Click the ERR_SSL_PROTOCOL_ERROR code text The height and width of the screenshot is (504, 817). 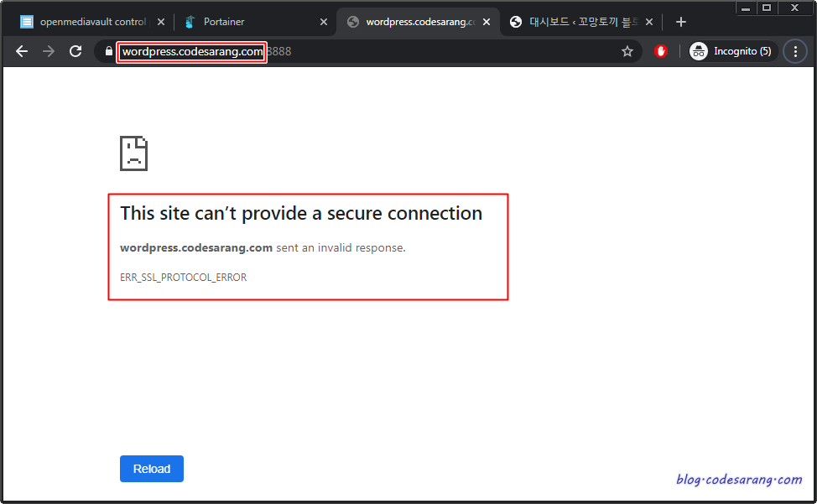tap(184, 278)
